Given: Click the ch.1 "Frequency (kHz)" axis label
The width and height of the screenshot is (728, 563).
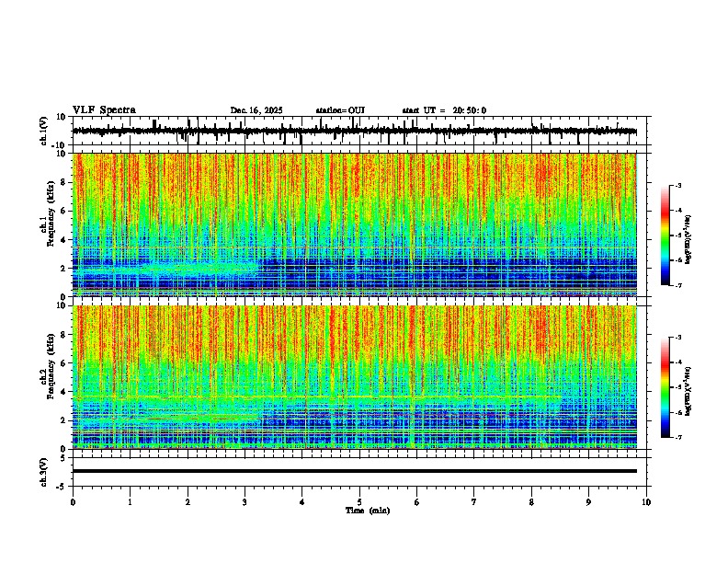Looking at the screenshot, I should pyautogui.click(x=51, y=213).
